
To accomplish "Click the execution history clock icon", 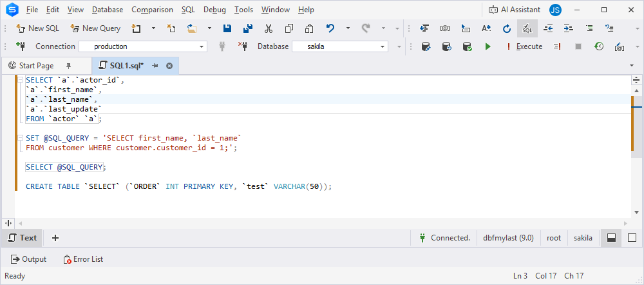I will [599, 46].
